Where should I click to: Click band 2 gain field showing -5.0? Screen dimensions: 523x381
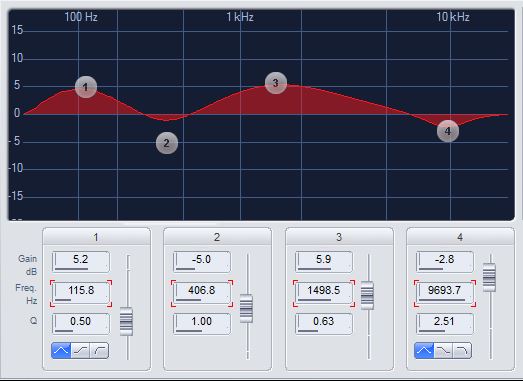(202, 262)
